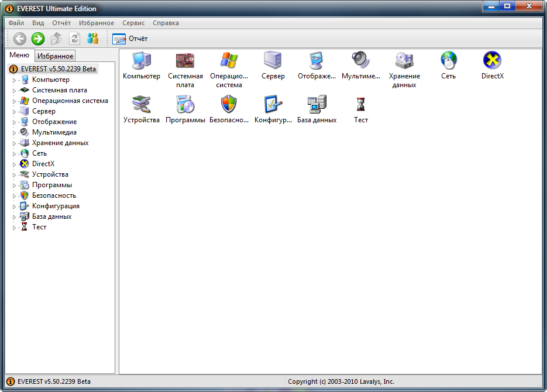Select Мультимедиа in the sidebar tree
Image resolution: width=547 pixels, height=392 pixels.
[x=54, y=132]
